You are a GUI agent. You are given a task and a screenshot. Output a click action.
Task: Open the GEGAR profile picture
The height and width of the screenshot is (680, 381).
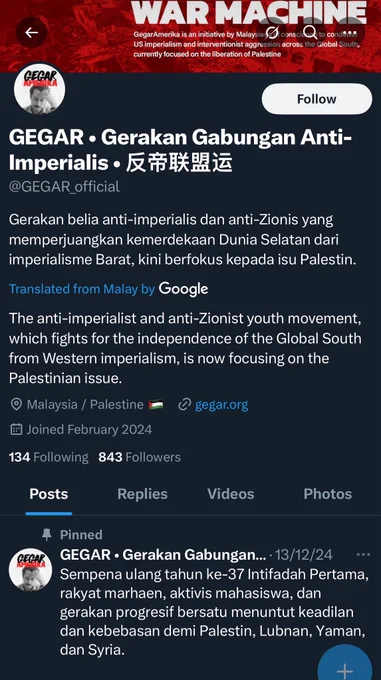point(39,89)
